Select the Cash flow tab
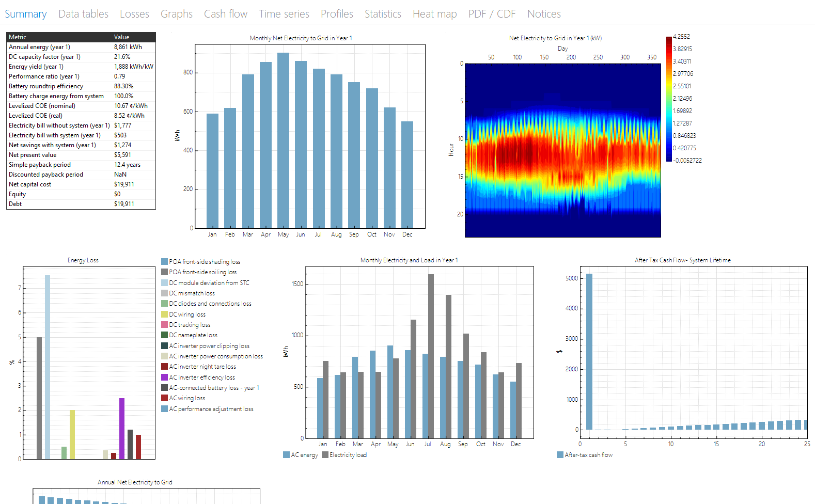This screenshot has width=815, height=504. point(225,14)
